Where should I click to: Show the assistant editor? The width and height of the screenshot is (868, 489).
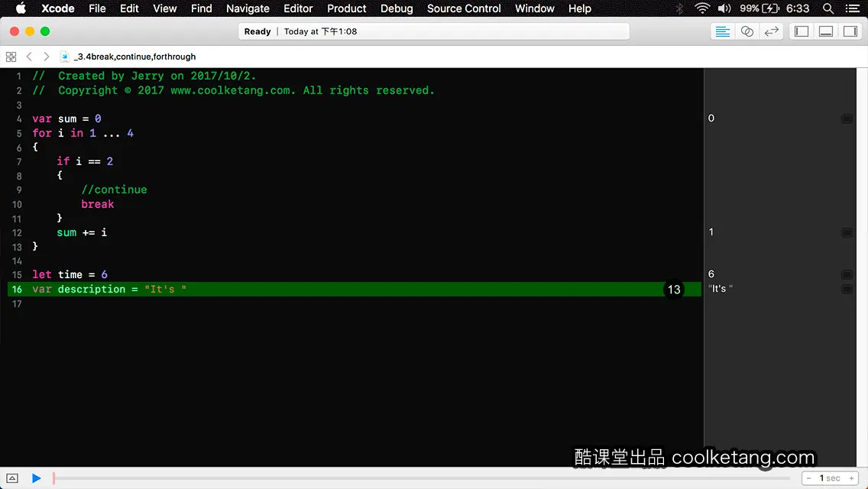coord(747,31)
